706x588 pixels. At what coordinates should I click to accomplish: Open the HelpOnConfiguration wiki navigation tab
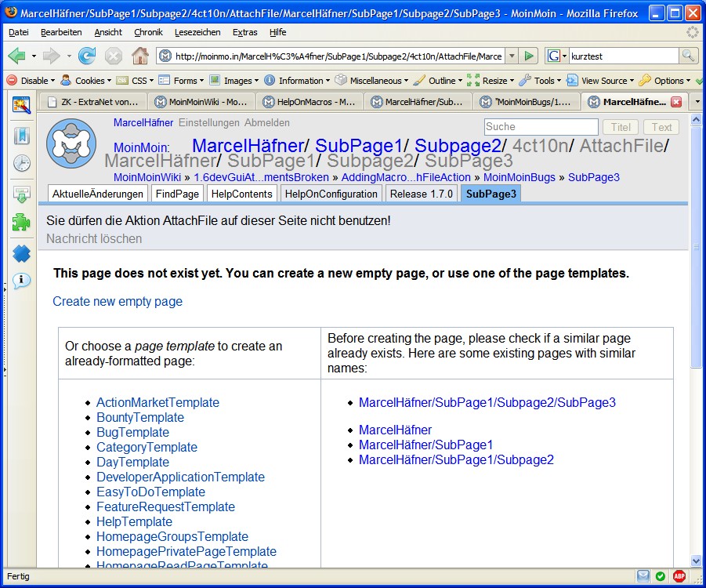(331, 194)
